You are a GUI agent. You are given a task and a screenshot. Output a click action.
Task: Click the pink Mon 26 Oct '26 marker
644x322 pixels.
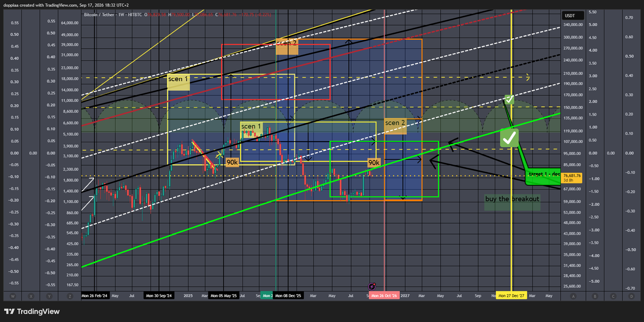[384, 296]
